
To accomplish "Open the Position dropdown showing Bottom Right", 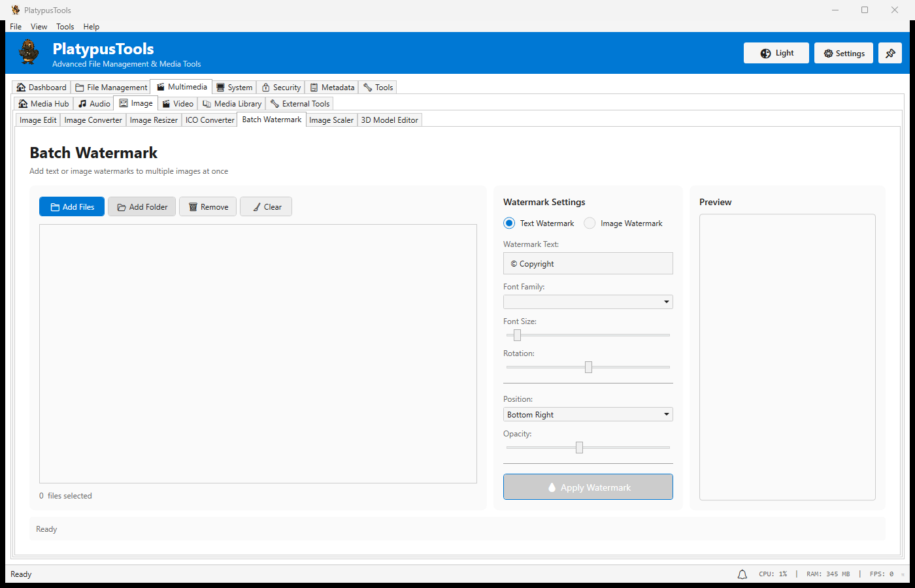I will click(588, 415).
